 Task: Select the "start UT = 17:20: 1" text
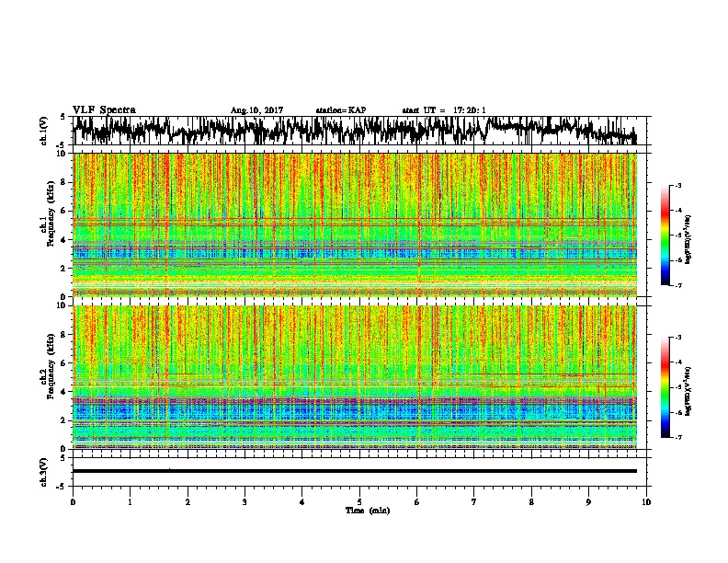444,110
